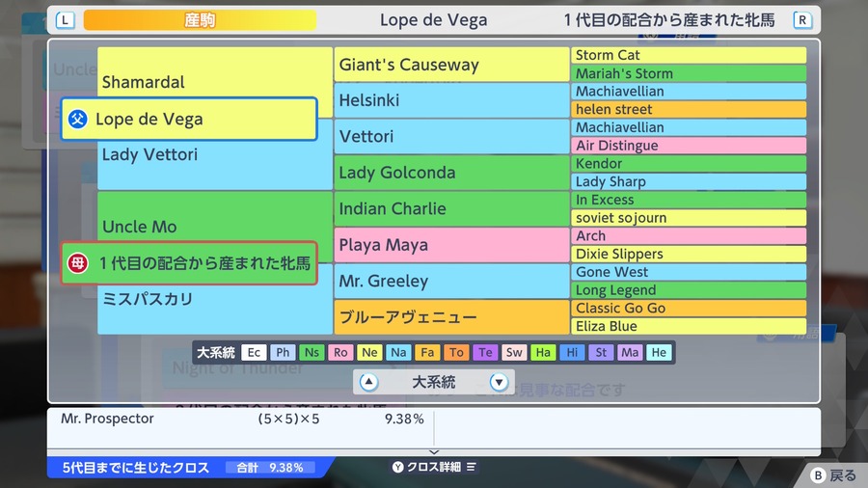Image resolution: width=868 pixels, height=488 pixels.
Task: Click Storm Cat ancestor entry
Action: click(x=689, y=55)
